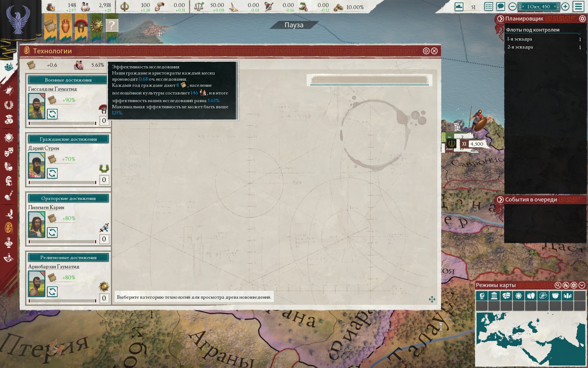Toggle the sun religion map mode
The image size is (588, 368).
coord(518,296)
